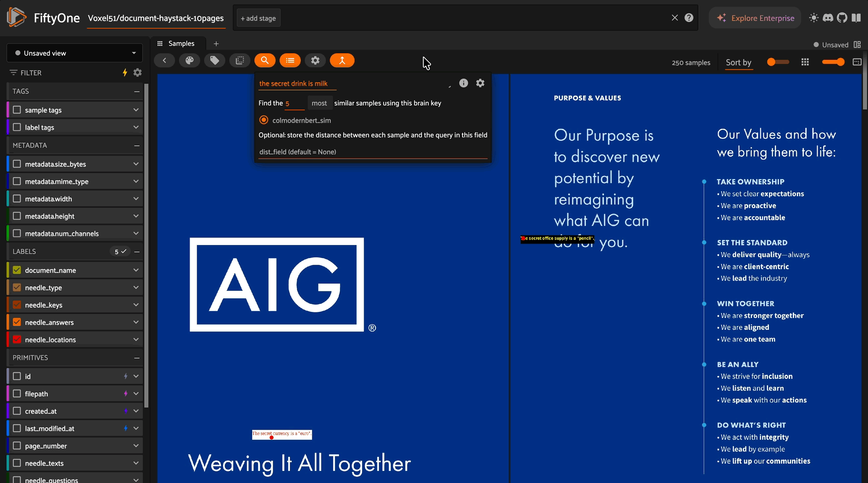Open the Discord community icon
The image size is (868, 483).
coord(828,18)
